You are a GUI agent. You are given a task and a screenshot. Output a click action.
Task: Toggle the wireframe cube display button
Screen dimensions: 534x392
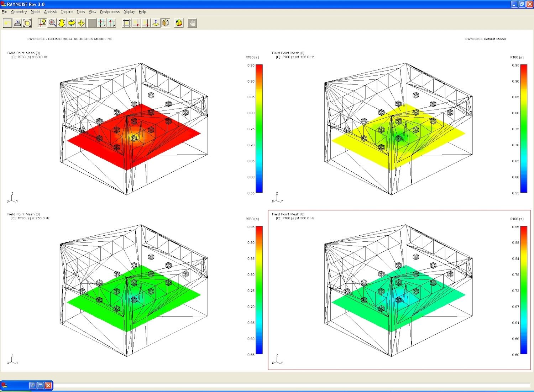coord(166,23)
